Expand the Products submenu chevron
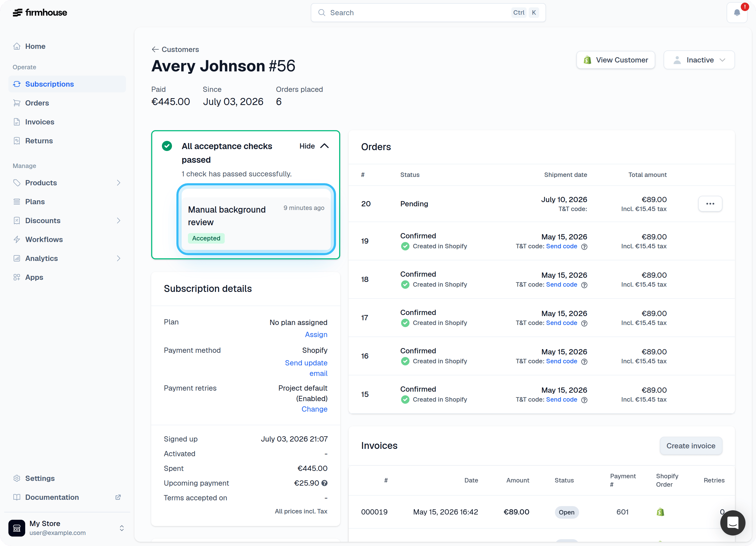This screenshot has width=756, height=546. (x=118, y=183)
